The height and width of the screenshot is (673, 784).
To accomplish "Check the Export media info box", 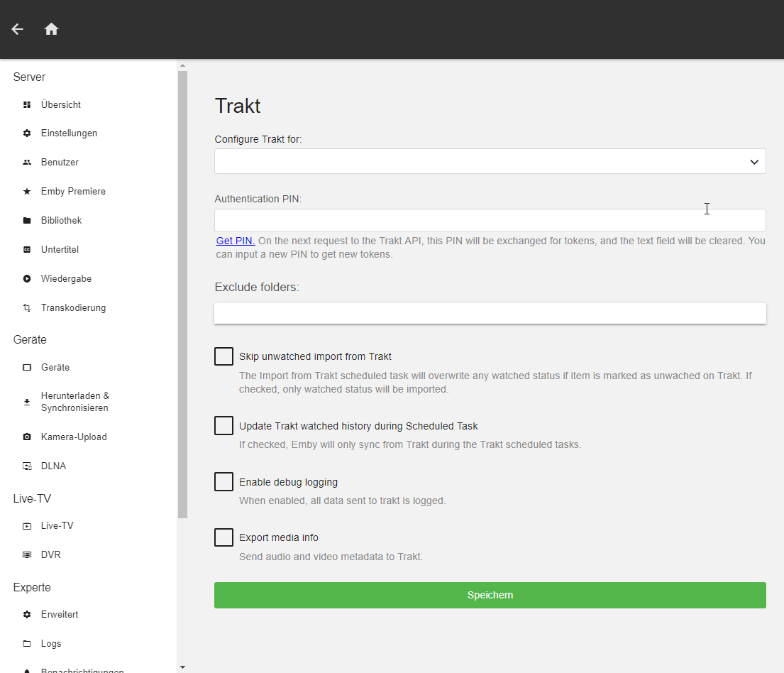I will point(224,537).
